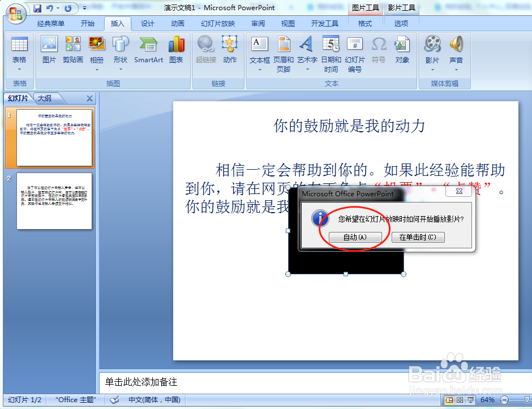Select slide 2 thumbnail
The width and height of the screenshot is (532, 409).
click(x=54, y=201)
